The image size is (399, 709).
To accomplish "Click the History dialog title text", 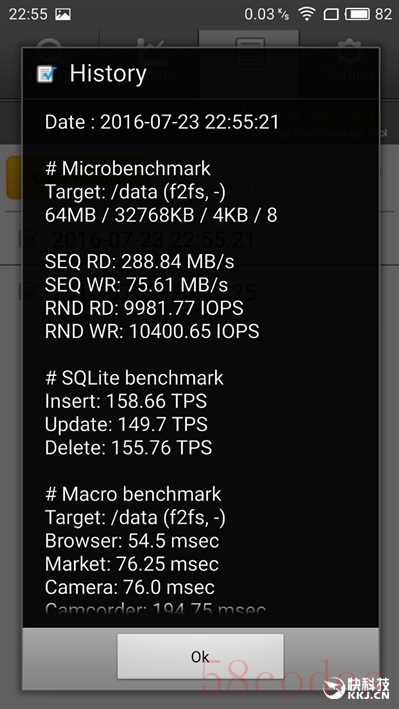I will (108, 74).
